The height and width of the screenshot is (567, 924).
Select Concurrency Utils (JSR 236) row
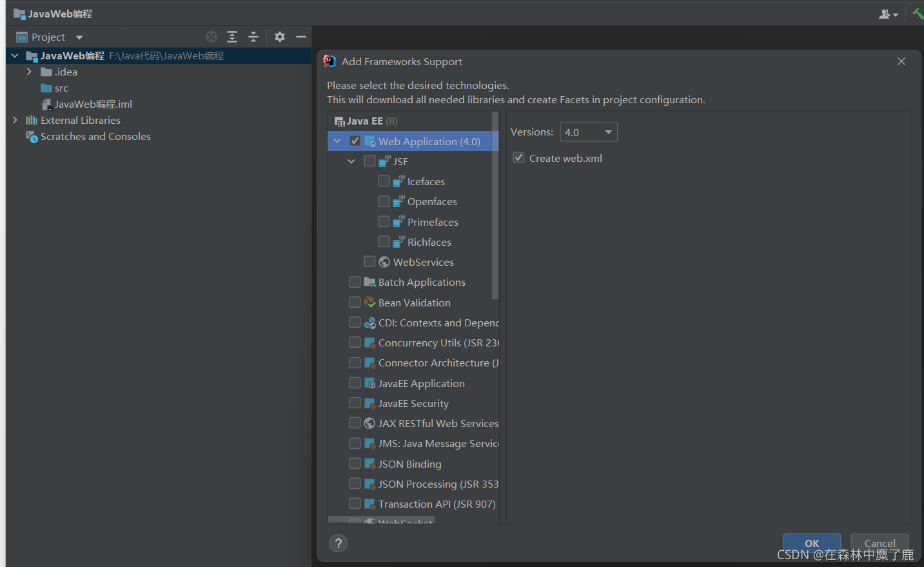[413, 343]
